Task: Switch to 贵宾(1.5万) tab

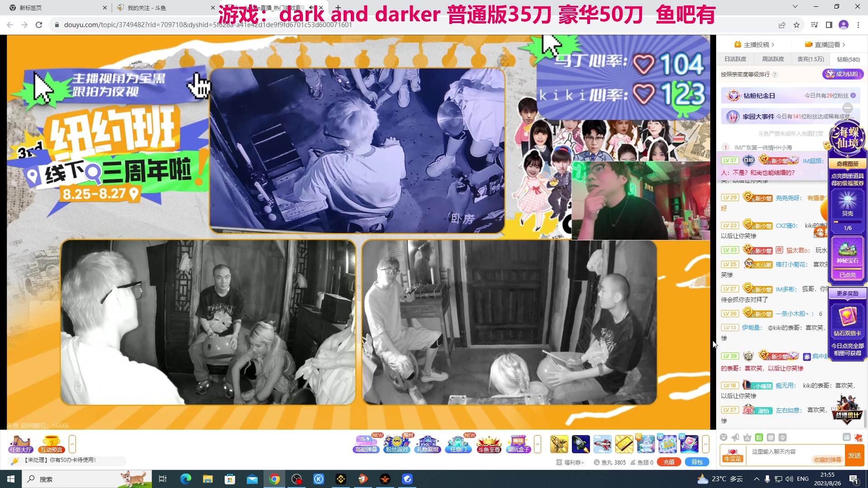Action: (811, 59)
